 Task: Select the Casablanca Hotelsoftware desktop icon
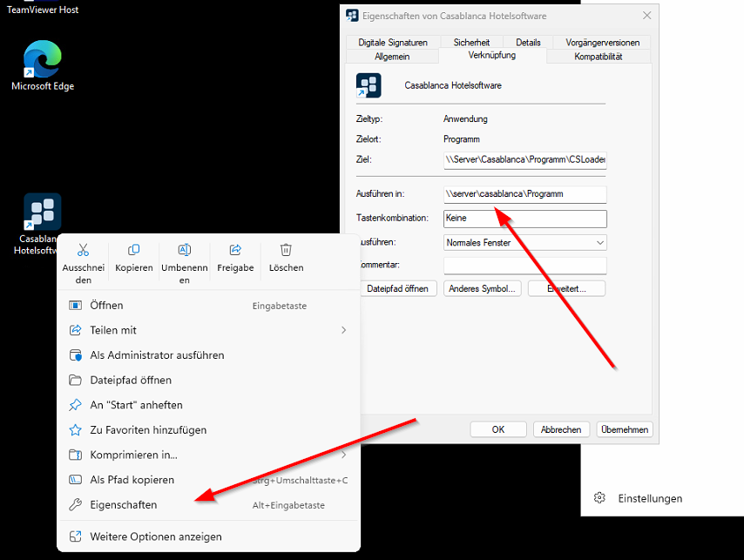40,224
